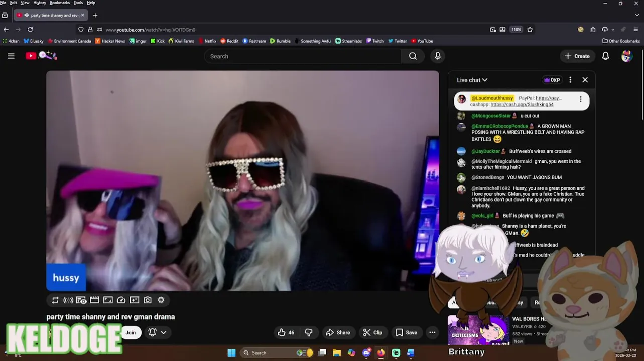The width and height of the screenshot is (644, 361).
Task: Click the clapperboard icon under the video
Action: [94, 300]
